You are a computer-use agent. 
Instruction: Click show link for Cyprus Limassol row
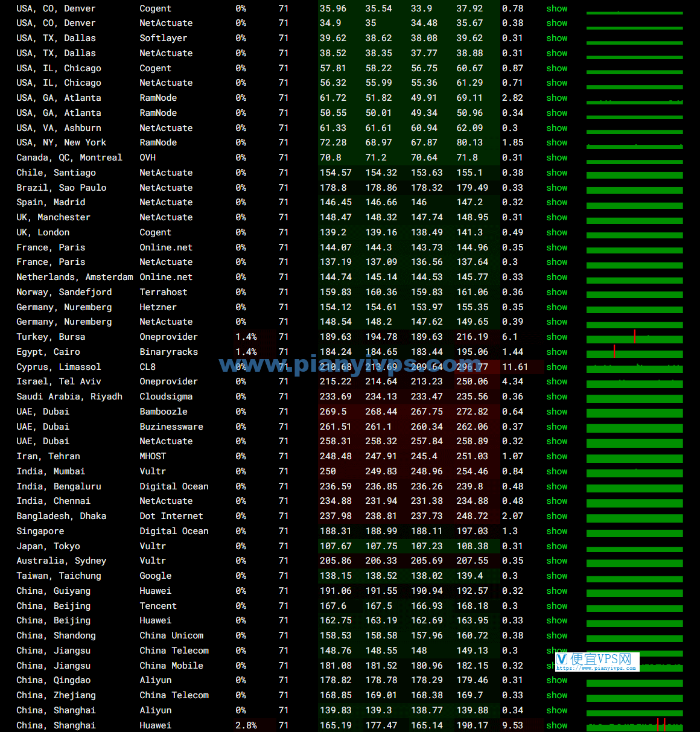556,367
